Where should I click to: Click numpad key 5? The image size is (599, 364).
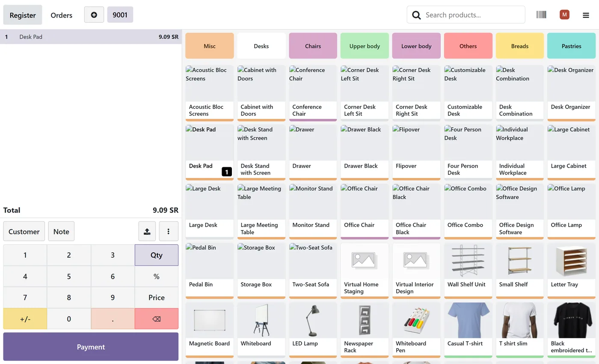point(69,276)
